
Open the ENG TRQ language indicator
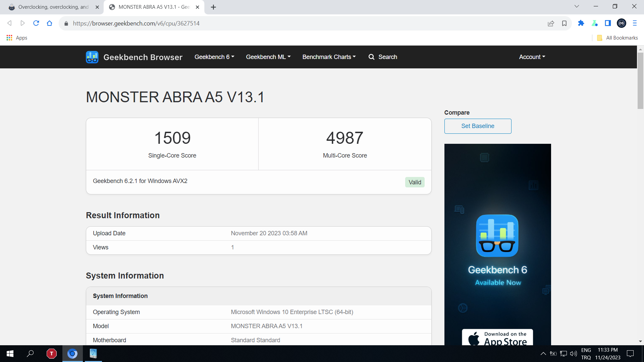coord(586,354)
